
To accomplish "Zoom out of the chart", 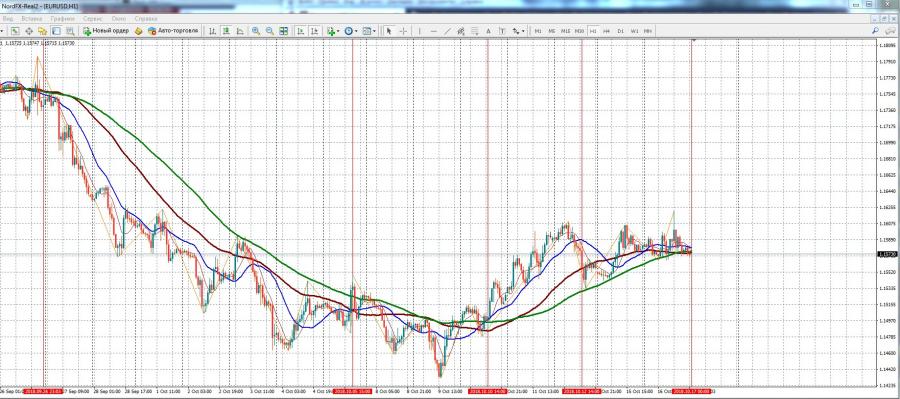I will pyautogui.click(x=270, y=30).
